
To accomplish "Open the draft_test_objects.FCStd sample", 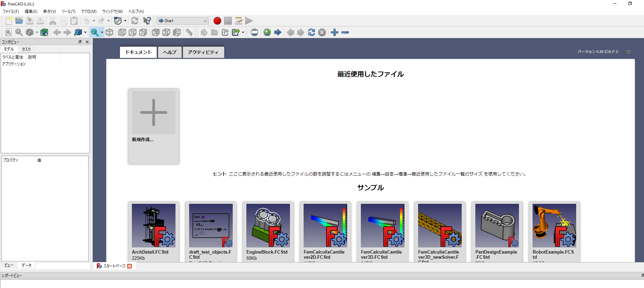I will point(211,232).
